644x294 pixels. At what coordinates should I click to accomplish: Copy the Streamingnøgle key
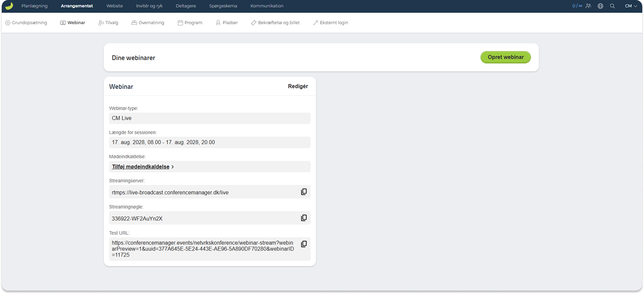304,218
